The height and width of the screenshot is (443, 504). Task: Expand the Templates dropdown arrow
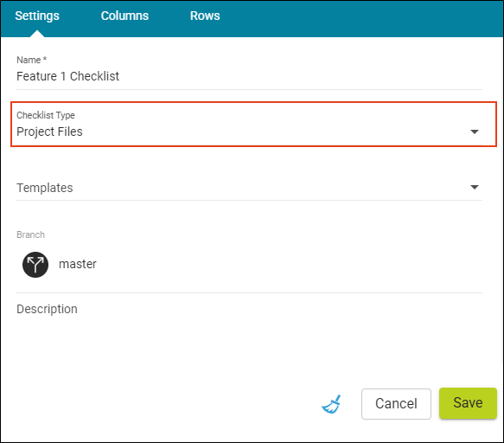(x=475, y=187)
